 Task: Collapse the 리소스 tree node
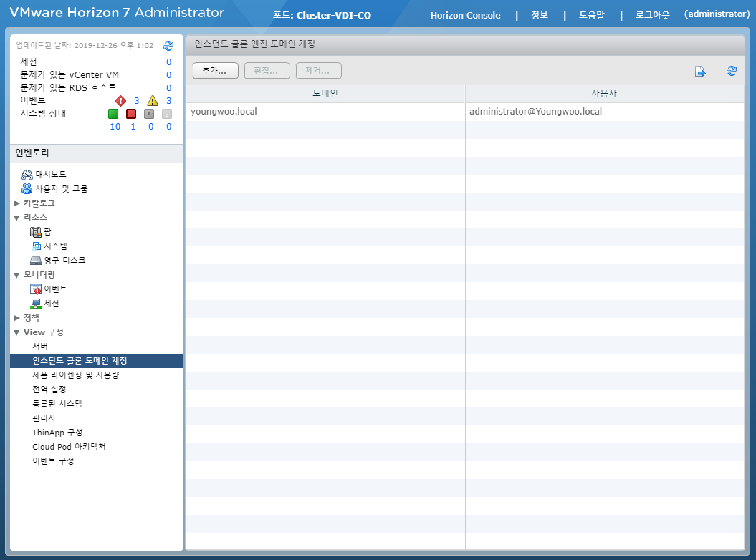(17, 218)
